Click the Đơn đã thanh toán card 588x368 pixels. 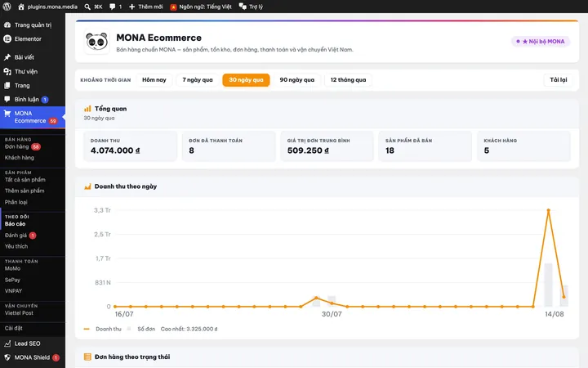[x=229, y=146]
